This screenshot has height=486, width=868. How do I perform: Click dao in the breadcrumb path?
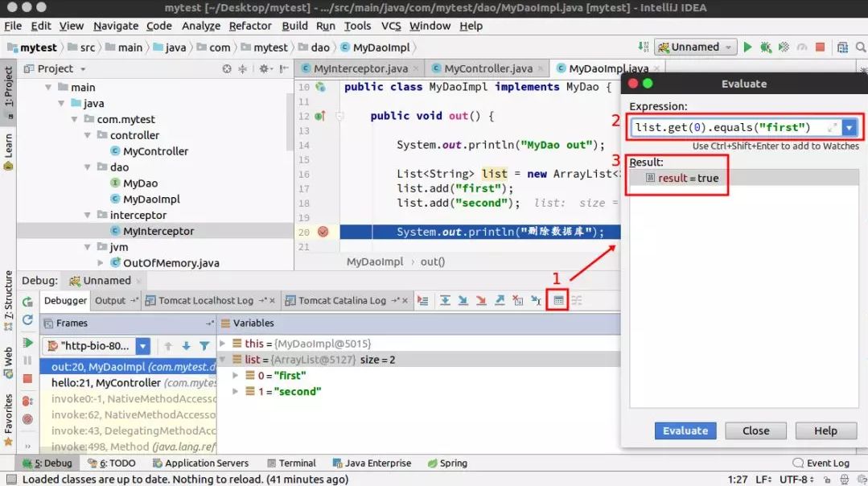pos(320,47)
